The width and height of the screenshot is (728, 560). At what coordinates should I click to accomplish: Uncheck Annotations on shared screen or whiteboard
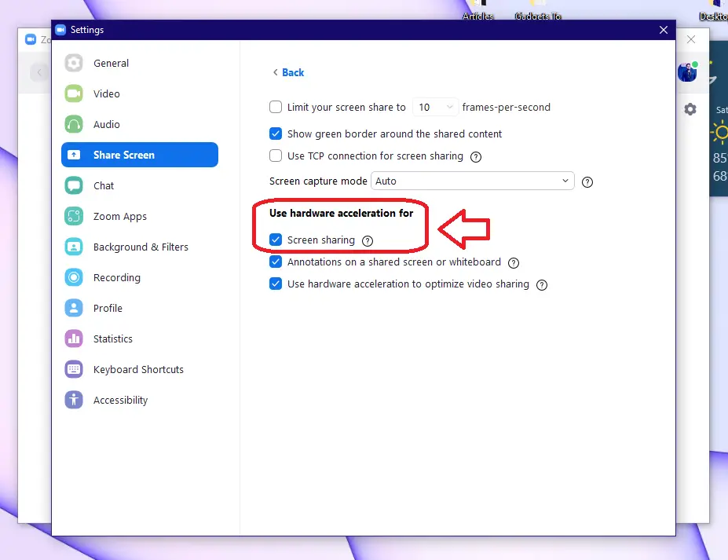(276, 262)
